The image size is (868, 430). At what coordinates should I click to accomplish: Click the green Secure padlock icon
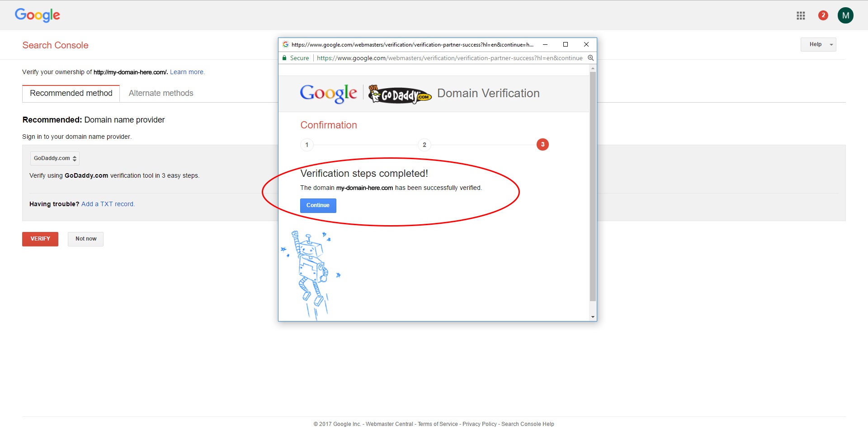click(284, 58)
